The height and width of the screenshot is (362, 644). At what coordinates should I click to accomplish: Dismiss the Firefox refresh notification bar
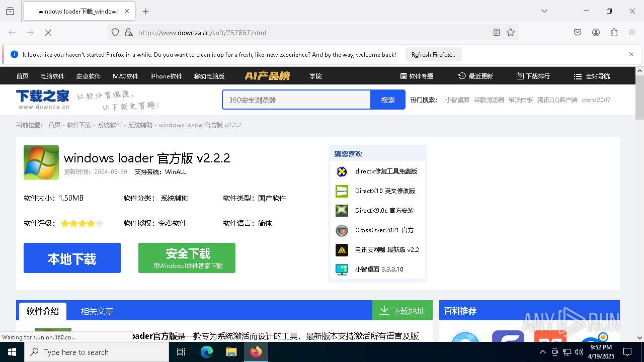(631, 54)
